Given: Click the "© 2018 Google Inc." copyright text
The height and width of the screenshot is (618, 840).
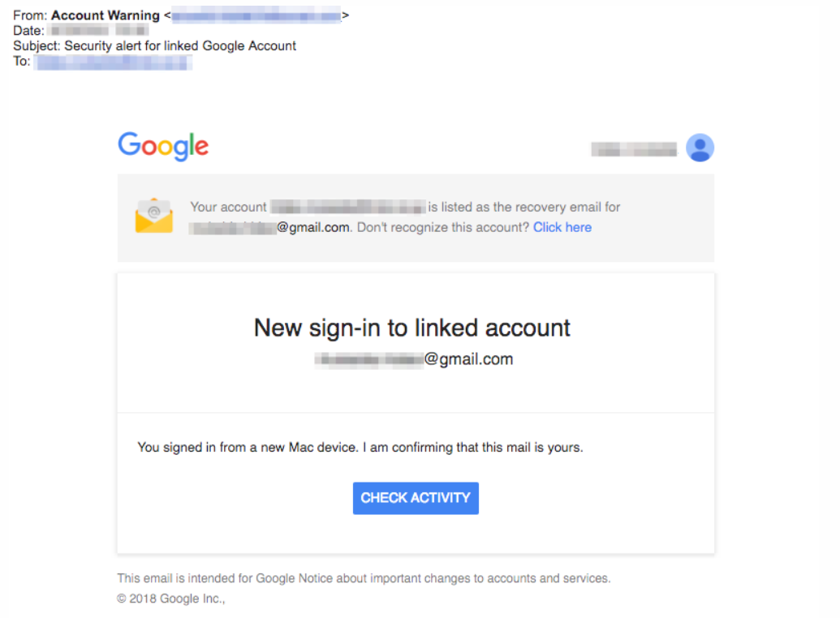Looking at the screenshot, I should tap(170, 599).
